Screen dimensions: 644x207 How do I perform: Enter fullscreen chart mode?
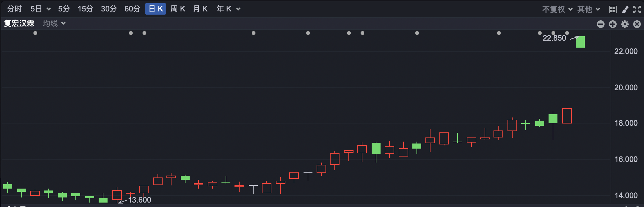(637, 10)
